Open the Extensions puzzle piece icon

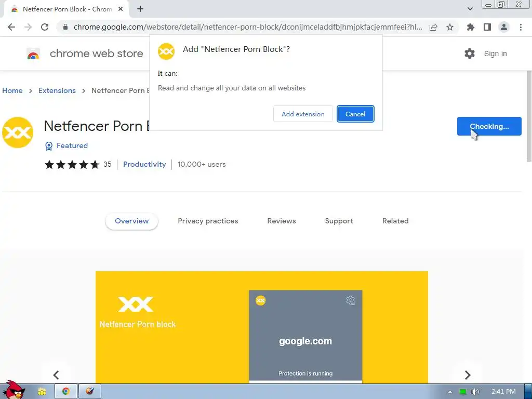tap(471, 27)
